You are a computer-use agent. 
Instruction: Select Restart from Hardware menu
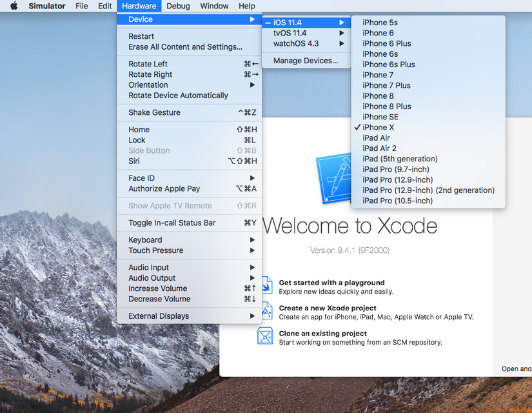190,36
